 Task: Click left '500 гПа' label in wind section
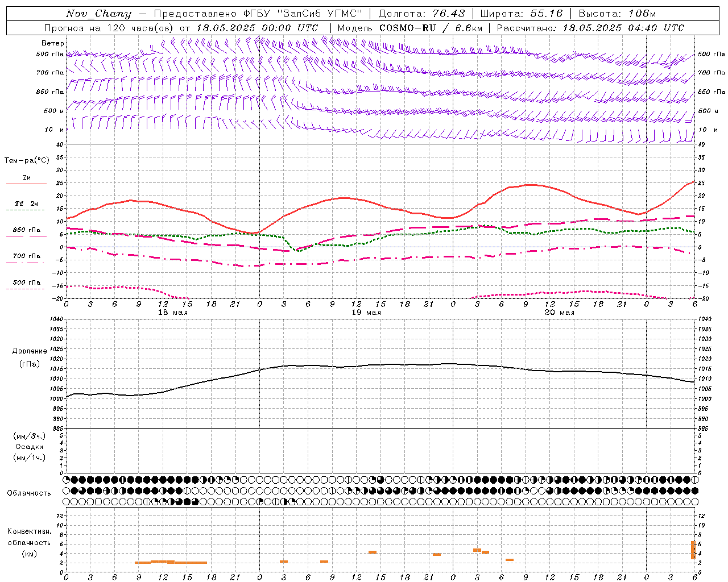tap(50, 55)
